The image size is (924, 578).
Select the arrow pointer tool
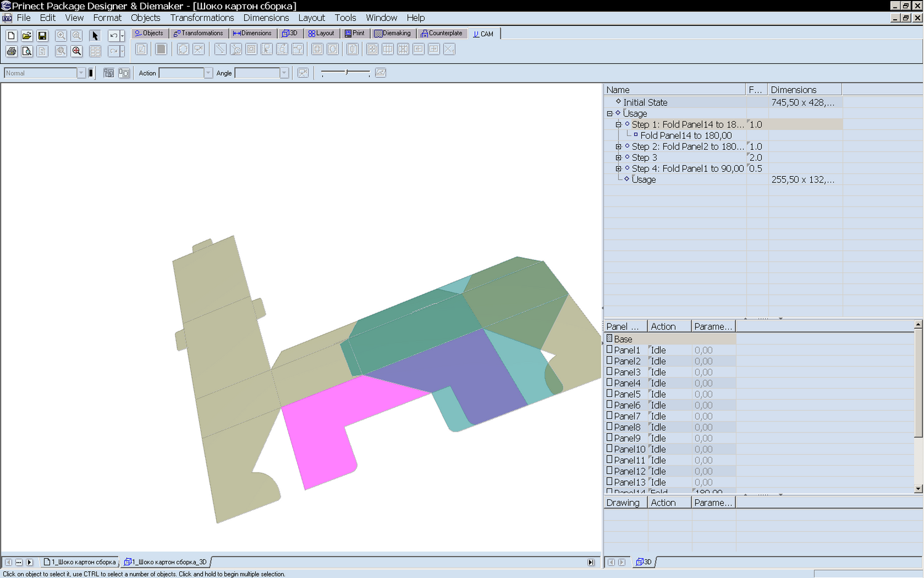[x=95, y=36]
